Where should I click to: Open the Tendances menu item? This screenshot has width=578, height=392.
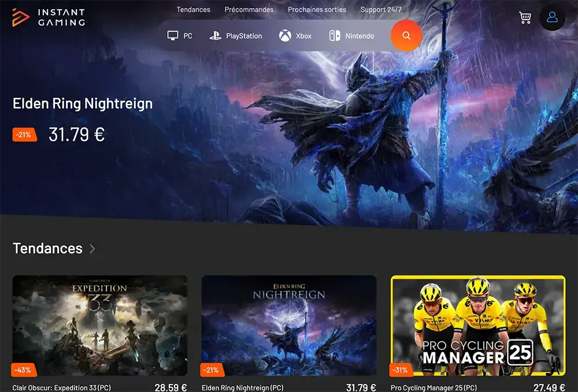point(193,10)
